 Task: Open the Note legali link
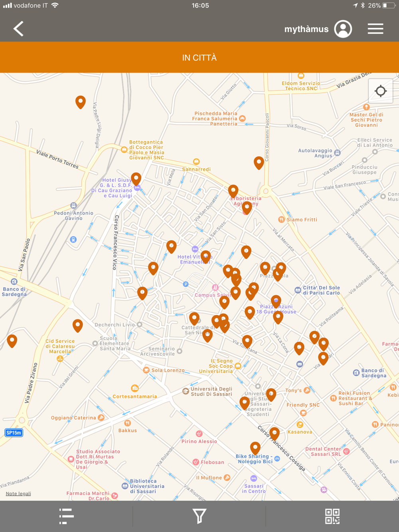click(18, 494)
